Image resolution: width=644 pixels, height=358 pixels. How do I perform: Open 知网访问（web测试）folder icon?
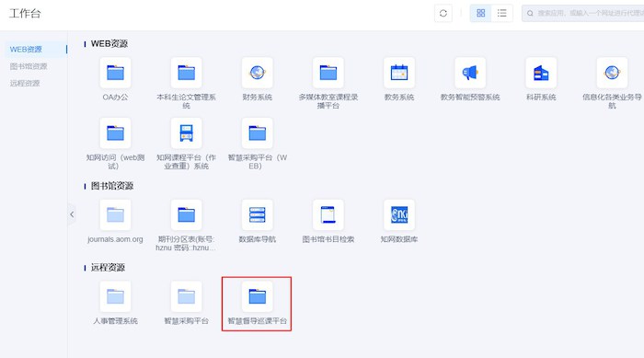(x=115, y=133)
